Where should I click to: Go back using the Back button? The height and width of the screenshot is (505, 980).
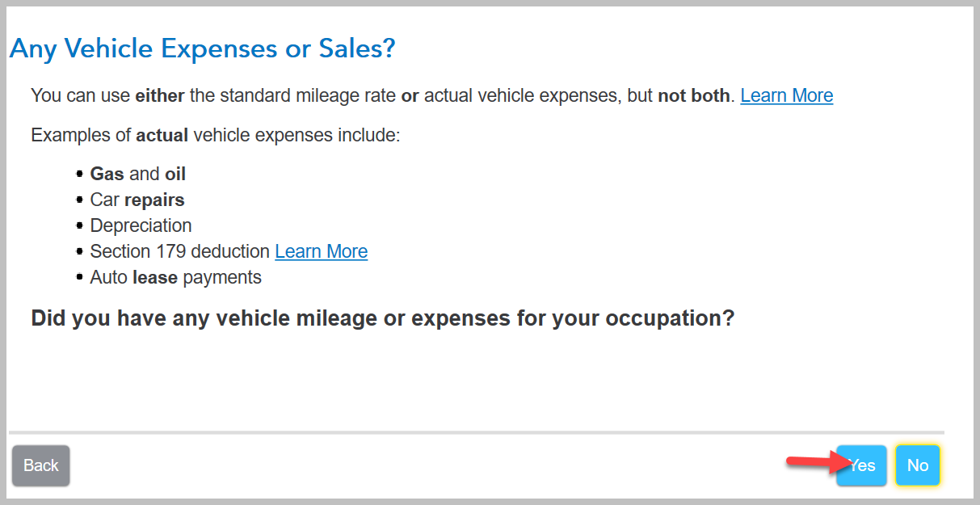coord(41,465)
